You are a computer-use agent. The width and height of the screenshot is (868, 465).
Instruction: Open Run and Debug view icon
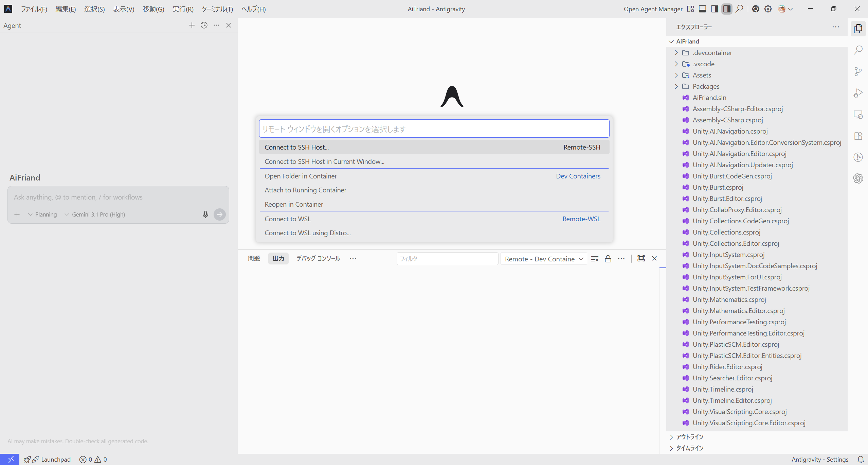tap(858, 93)
